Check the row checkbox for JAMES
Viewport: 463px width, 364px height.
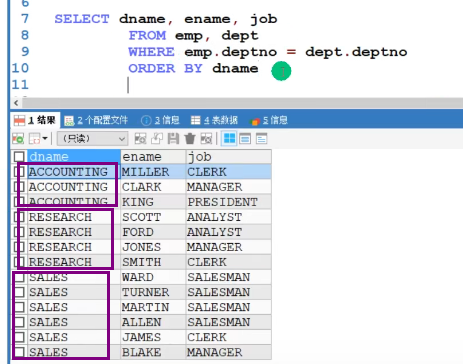19,337
